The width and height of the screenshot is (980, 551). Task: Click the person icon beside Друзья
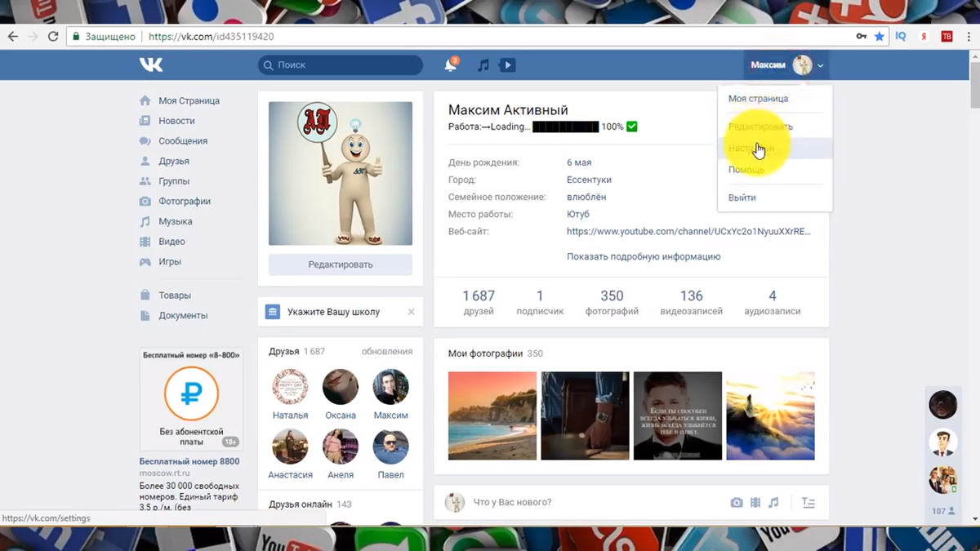145,161
